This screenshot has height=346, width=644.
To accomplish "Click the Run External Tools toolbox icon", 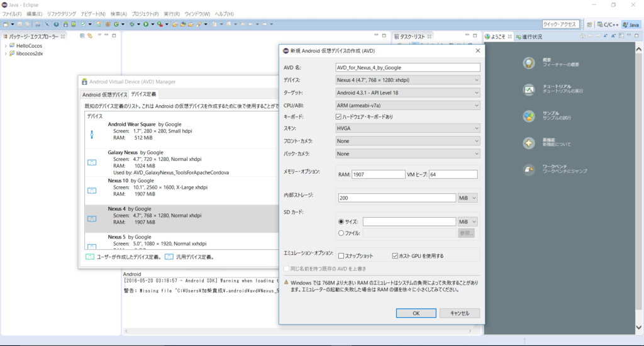I will click(160, 25).
